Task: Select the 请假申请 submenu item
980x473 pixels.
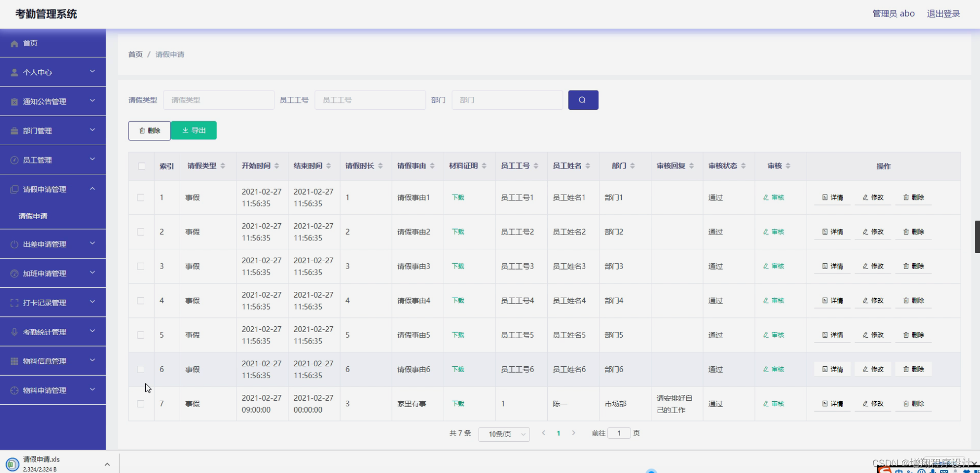Action: coord(53,216)
